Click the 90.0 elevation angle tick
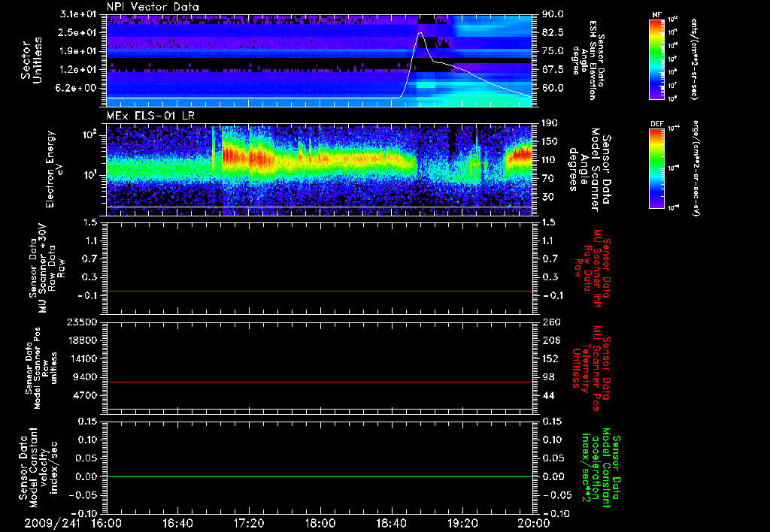Screen dimensions: 770x532 click(553, 14)
